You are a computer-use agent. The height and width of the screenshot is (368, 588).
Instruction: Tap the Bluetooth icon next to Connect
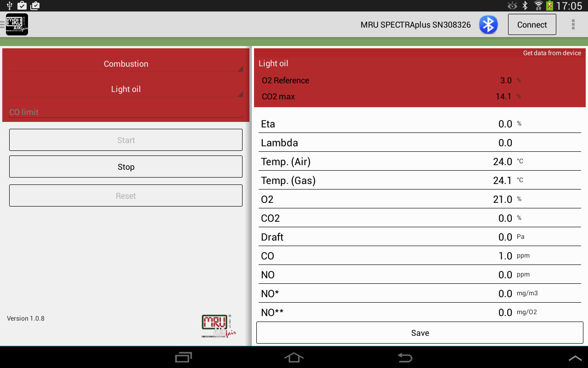[488, 24]
